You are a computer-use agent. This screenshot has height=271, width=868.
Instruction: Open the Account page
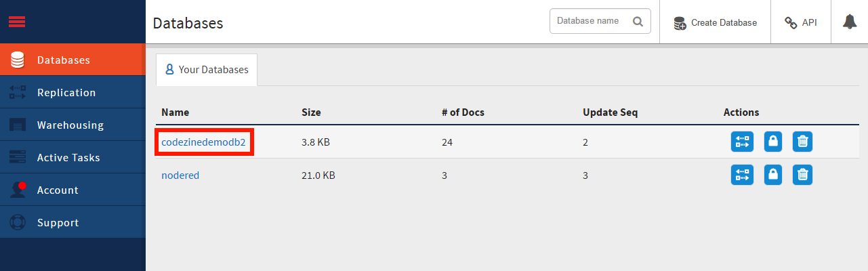coord(73,190)
